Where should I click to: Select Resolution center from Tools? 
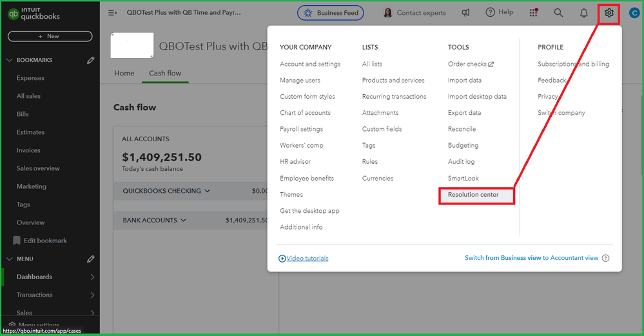click(x=473, y=194)
